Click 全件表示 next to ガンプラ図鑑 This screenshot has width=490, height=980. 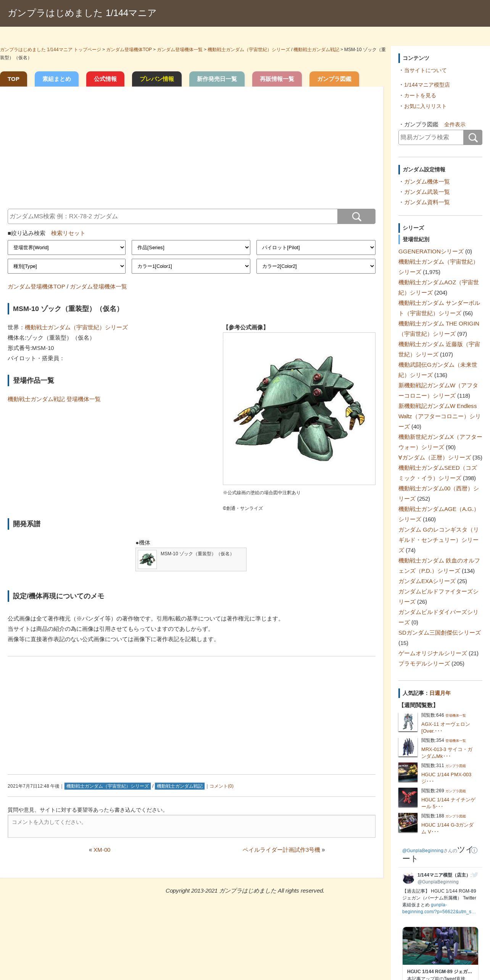pyautogui.click(x=455, y=124)
